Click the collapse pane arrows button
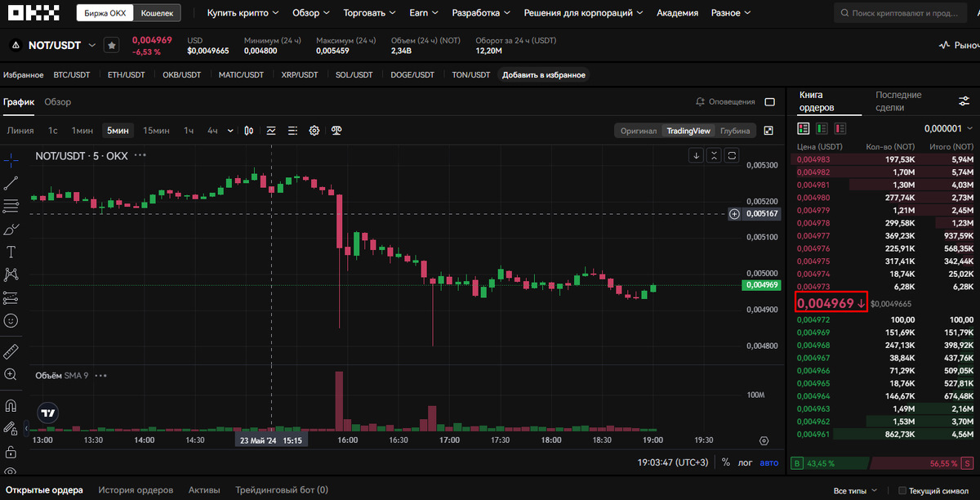 click(x=714, y=155)
